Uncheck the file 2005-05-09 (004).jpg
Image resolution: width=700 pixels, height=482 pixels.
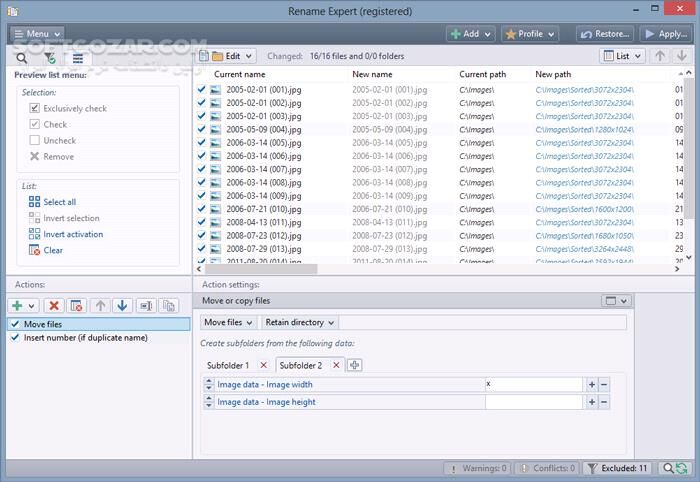[x=201, y=129]
